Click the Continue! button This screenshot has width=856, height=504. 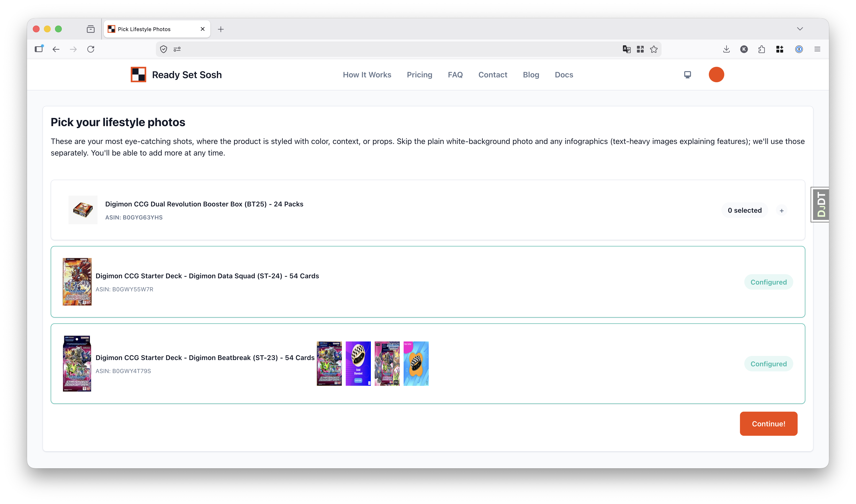pyautogui.click(x=768, y=423)
